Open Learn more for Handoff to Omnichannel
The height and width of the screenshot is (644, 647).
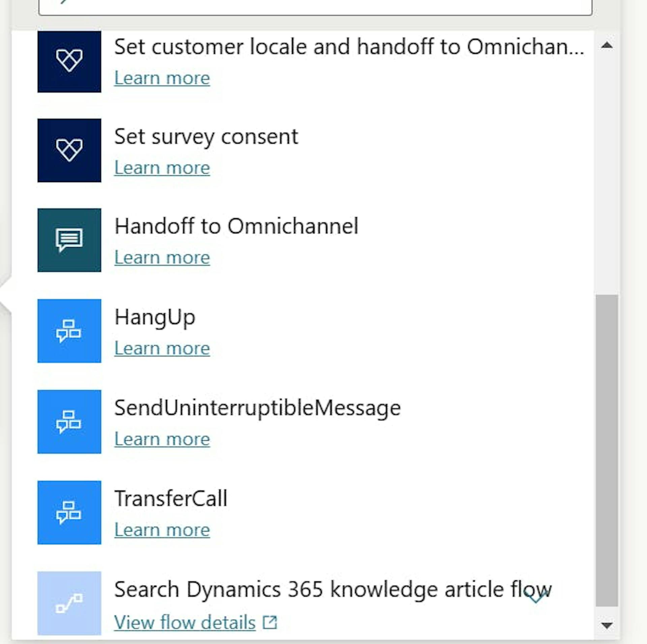point(162,257)
